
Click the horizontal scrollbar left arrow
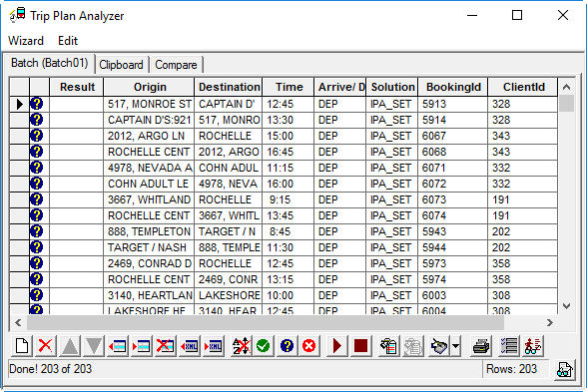click(18, 323)
